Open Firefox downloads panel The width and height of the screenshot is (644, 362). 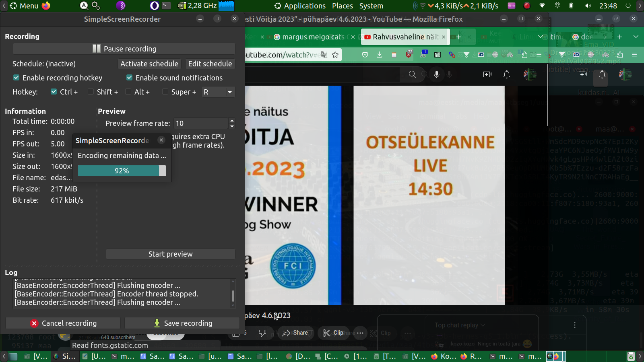[380, 55]
